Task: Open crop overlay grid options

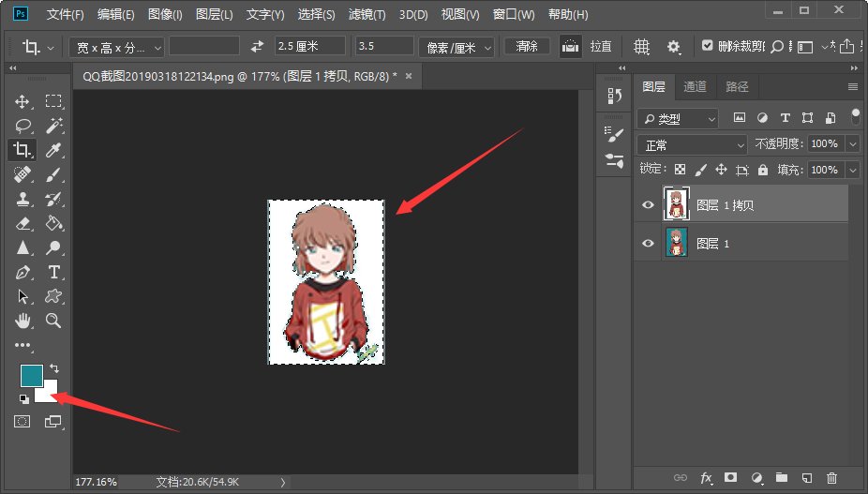Action: pyautogui.click(x=641, y=47)
